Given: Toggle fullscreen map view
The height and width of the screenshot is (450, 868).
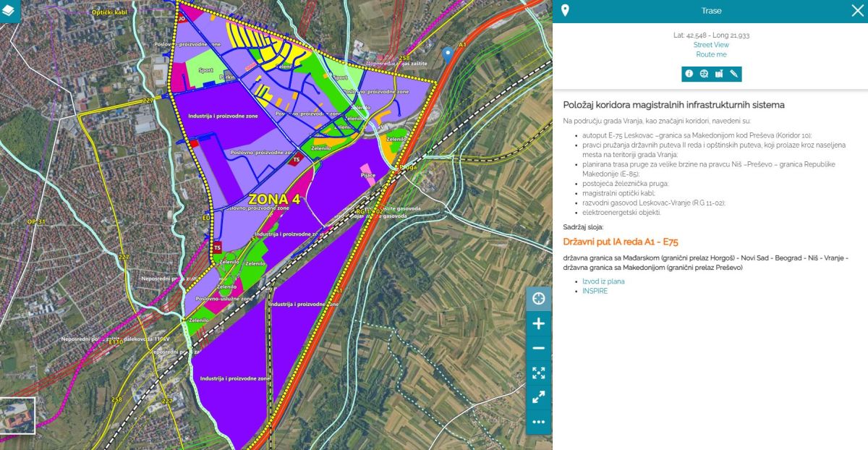Looking at the screenshot, I should (x=538, y=397).
